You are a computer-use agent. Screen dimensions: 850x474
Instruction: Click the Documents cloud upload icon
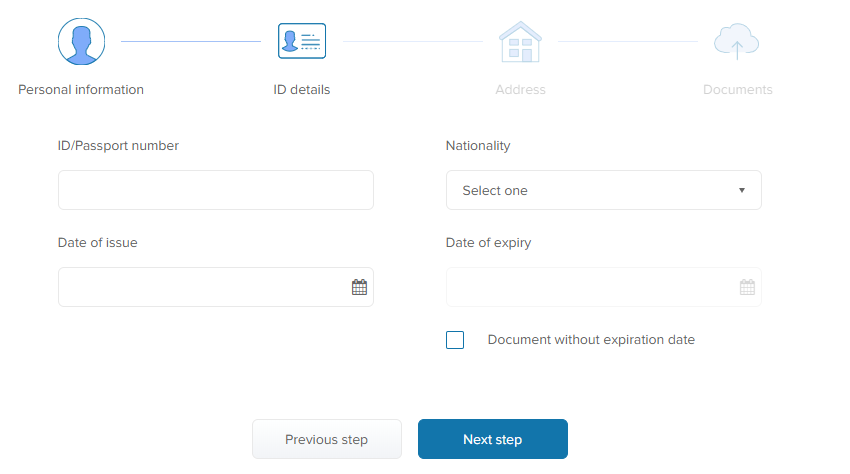[736, 41]
